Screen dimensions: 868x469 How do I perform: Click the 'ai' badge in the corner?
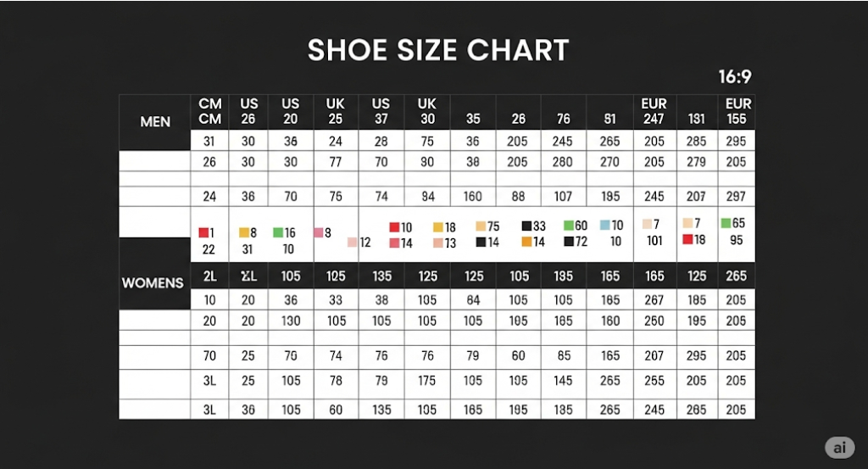click(839, 448)
